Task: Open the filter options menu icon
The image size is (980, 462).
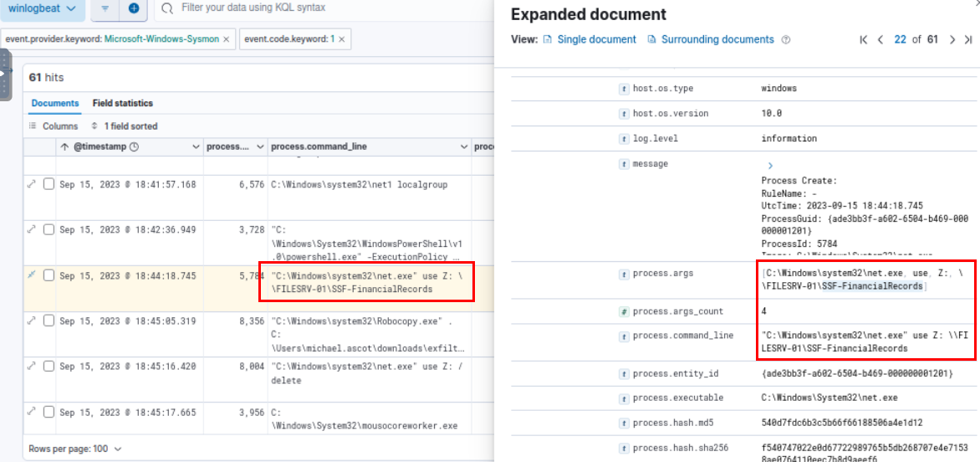Action: click(105, 8)
